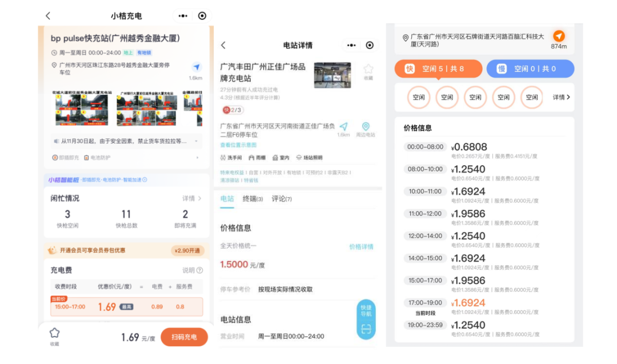Tap orange navigation button showing 874m
This screenshot has width=617, height=364.
point(559,36)
